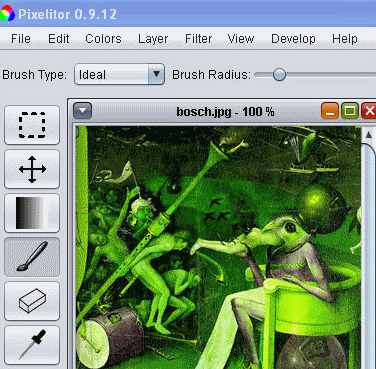Minimize the bosch.jpg image window

[330, 111]
